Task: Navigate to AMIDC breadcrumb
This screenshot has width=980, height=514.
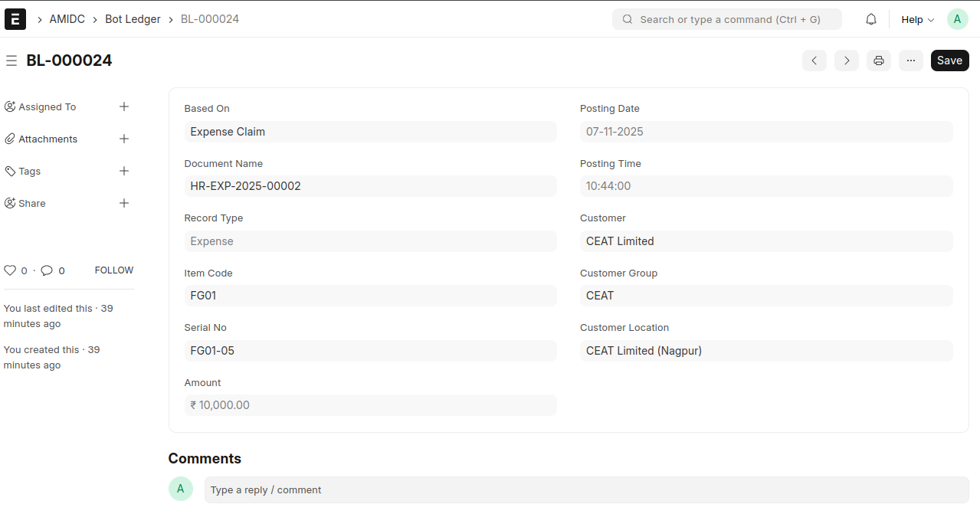Action: [67, 19]
